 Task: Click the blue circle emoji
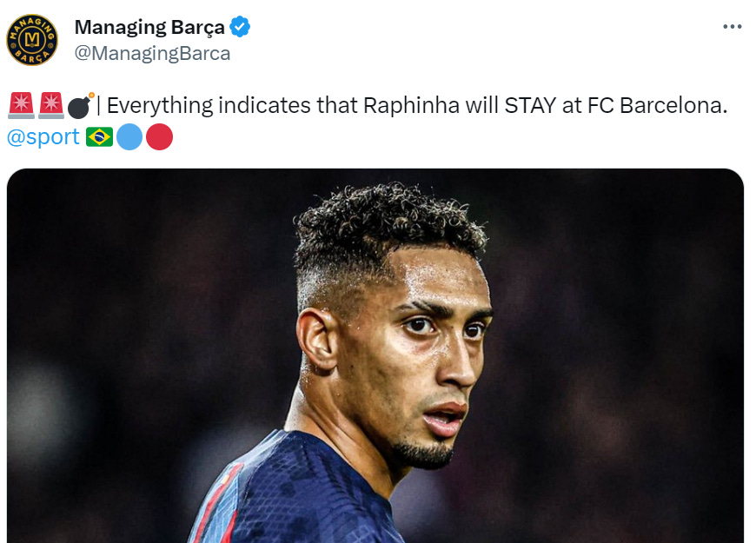(x=129, y=137)
